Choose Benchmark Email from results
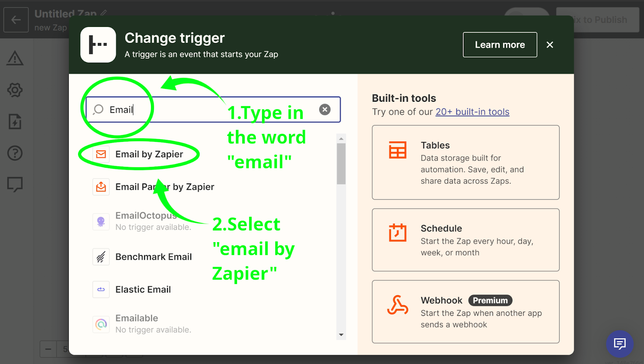Viewport: 644px width, 364px height. pyautogui.click(x=153, y=257)
